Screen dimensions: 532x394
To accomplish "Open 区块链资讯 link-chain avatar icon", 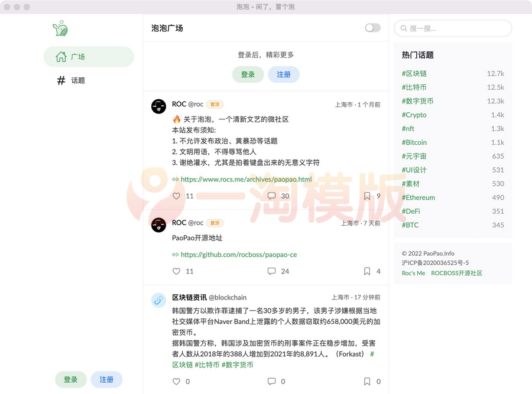I will point(158,300).
